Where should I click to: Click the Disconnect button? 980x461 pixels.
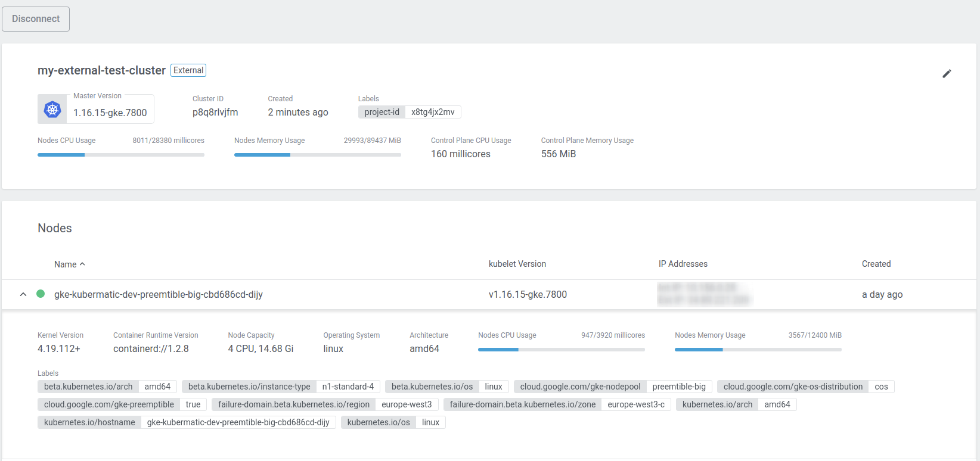click(x=36, y=19)
